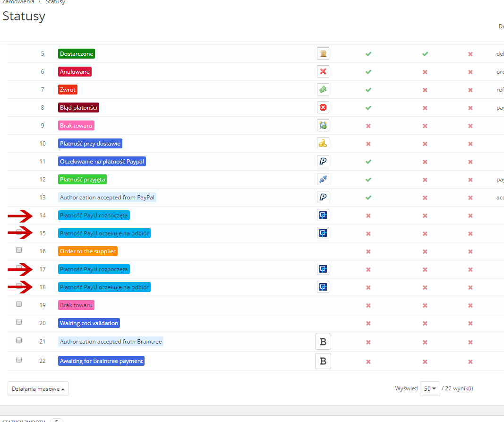Click the Zwrot status label

point(68,90)
